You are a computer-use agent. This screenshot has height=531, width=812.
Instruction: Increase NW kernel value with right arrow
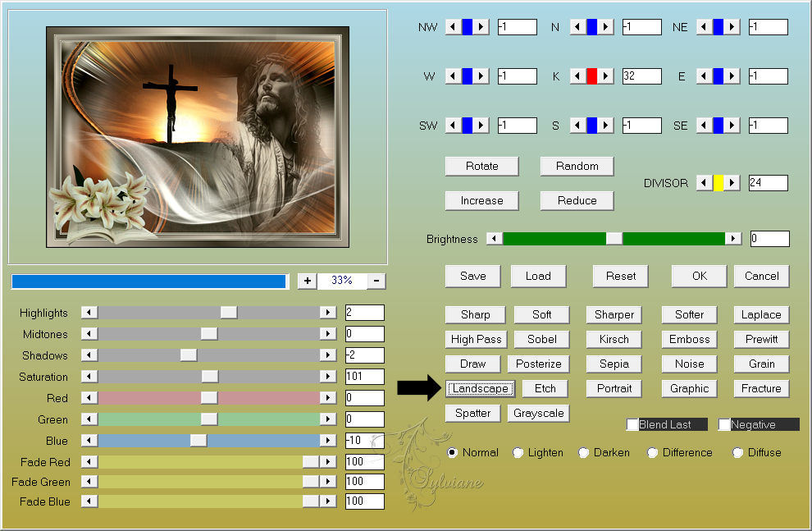click(x=481, y=26)
